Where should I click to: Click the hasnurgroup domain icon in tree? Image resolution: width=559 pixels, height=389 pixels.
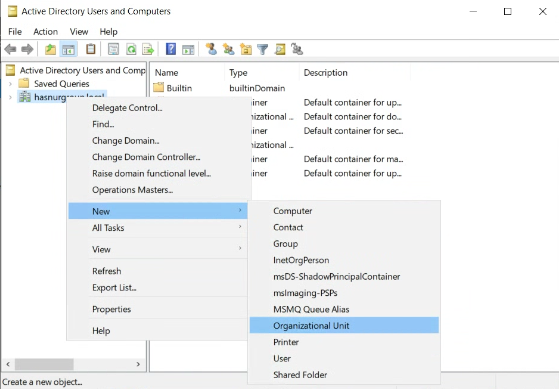tap(25, 97)
